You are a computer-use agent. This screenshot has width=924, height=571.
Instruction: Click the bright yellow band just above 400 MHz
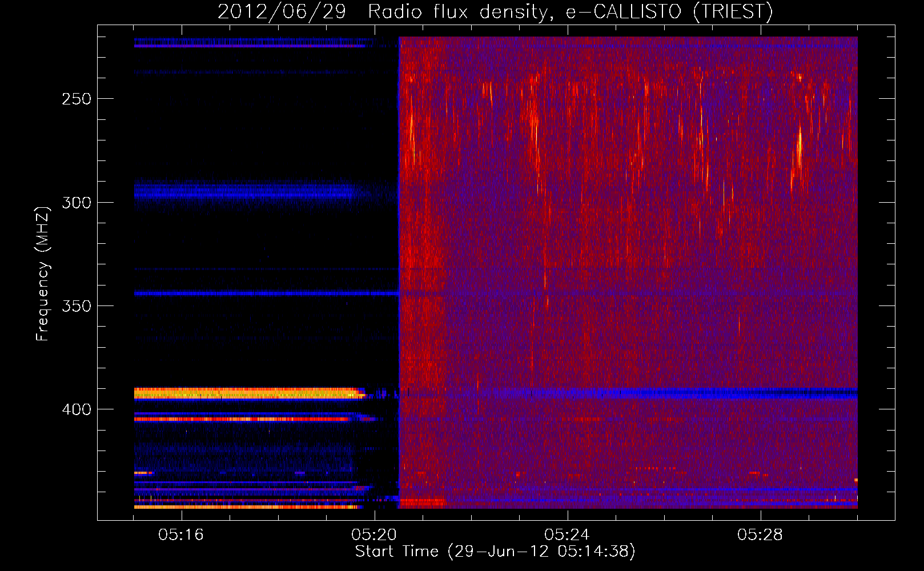(249, 393)
